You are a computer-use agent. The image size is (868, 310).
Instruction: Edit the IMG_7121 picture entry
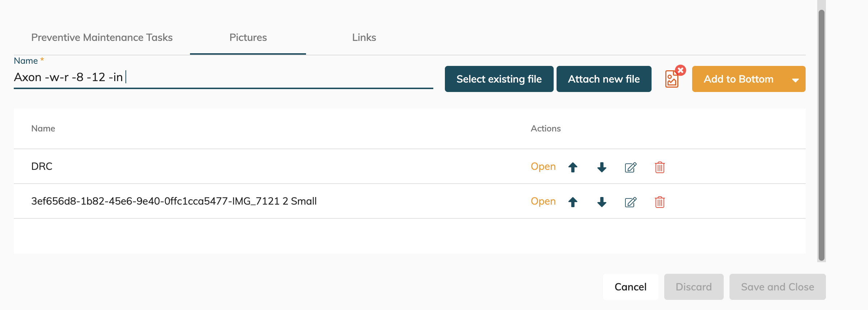tap(631, 202)
